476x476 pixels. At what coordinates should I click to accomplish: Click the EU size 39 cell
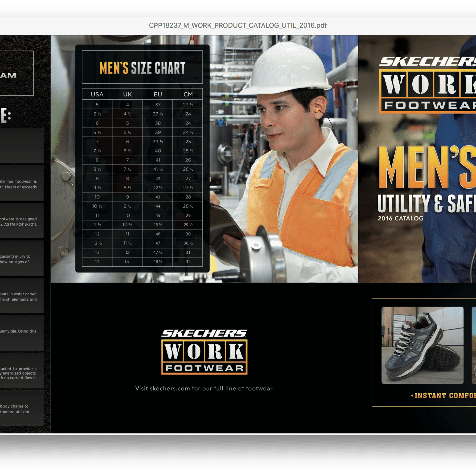point(158,132)
